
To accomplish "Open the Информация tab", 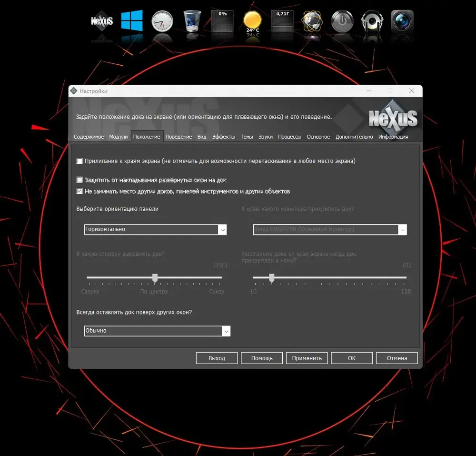I will (393, 137).
